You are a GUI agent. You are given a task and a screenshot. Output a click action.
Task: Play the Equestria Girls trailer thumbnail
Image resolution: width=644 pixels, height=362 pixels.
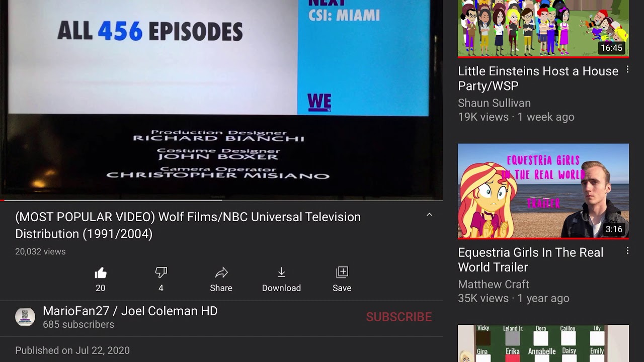click(x=543, y=192)
